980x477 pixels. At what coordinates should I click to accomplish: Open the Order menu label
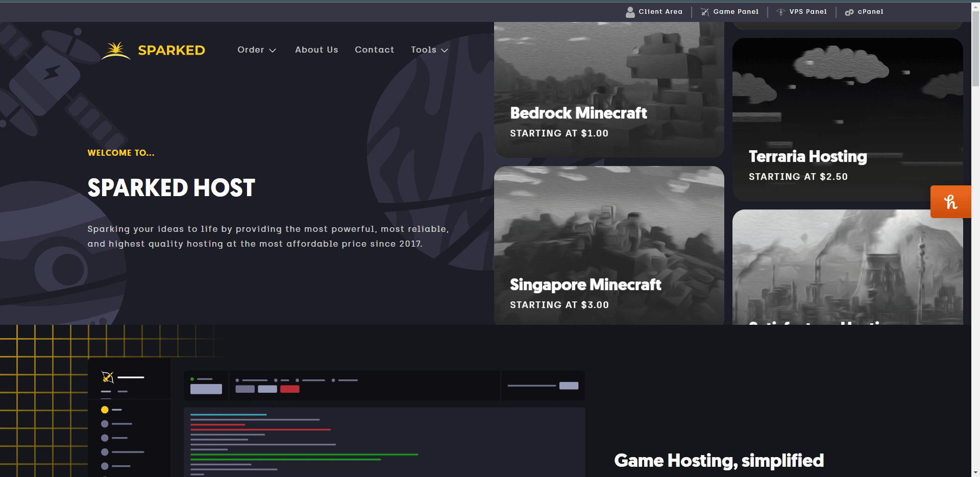(251, 50)
